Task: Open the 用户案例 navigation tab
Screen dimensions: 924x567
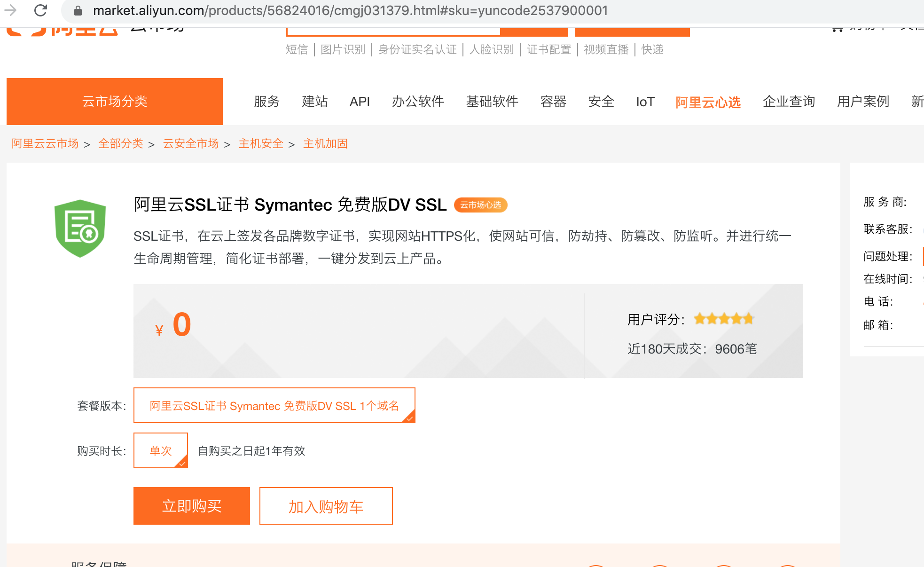Action: click(x=863, y=102)
